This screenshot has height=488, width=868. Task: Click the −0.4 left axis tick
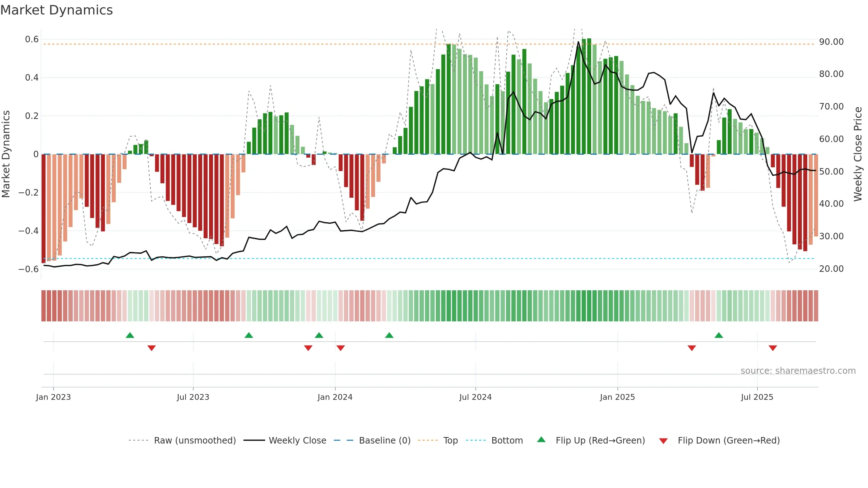click(29, 231)
